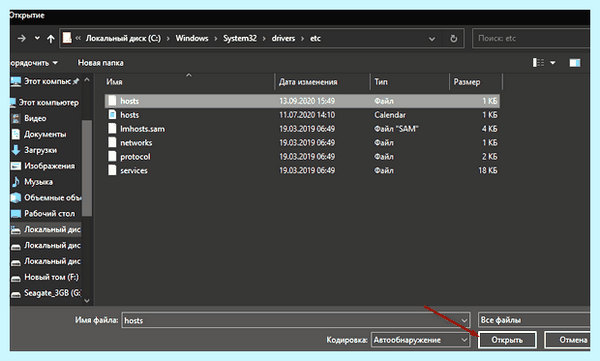The height and width of the screenshot is (361, 600).
Task: Open Объемные объекты in sidebar
Action: click(x=45, y=198)
